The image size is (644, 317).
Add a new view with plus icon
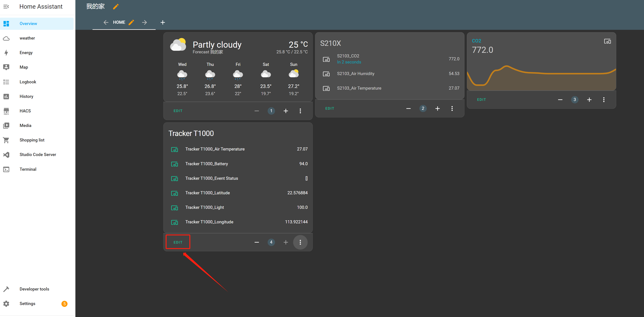click(x=163, y=22)
